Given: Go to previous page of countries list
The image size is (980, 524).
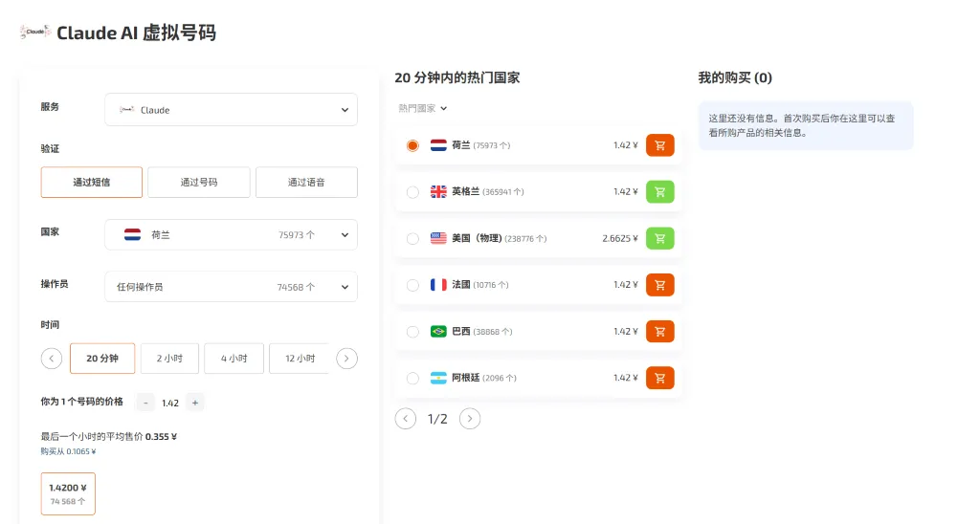Looking at the screenshot, I should pyautogui.click(x=406, y=419).
